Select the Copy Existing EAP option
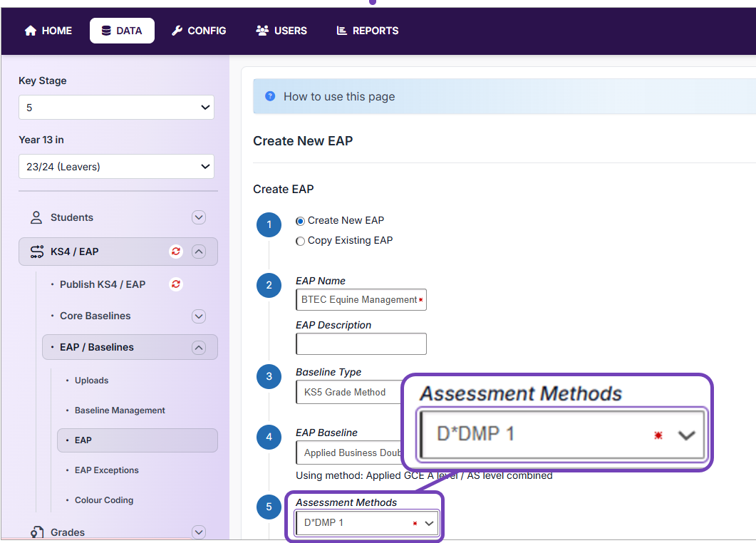756x543 pixels. click(300, 241)
